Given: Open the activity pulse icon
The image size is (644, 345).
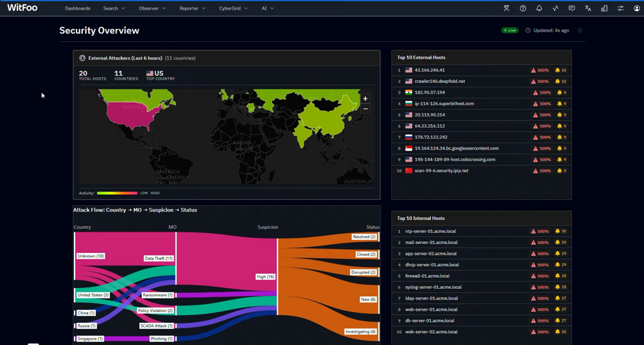Looking at the screenshot, I should pyautogui.click(x=555, y=8).
